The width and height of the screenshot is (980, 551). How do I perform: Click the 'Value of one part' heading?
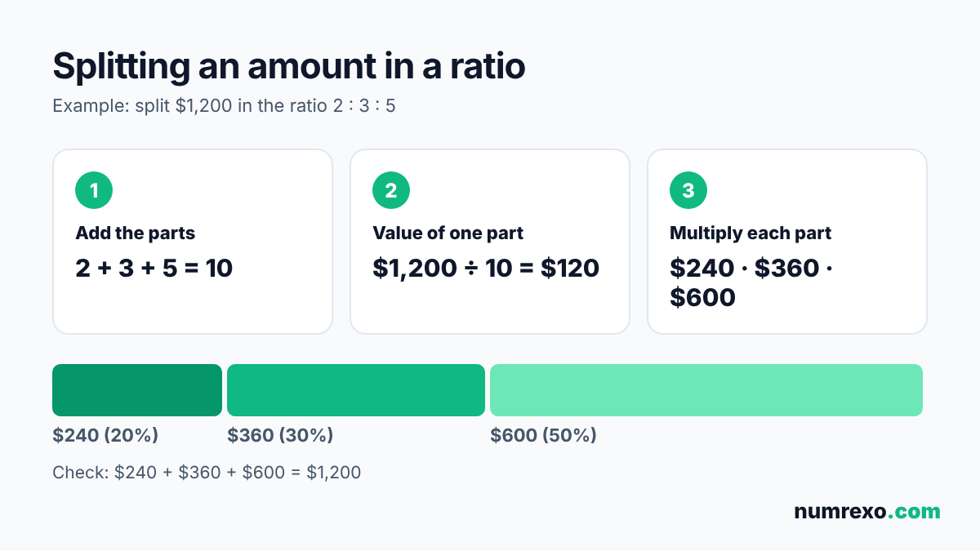pyautogui.click(x=448, y=233)
